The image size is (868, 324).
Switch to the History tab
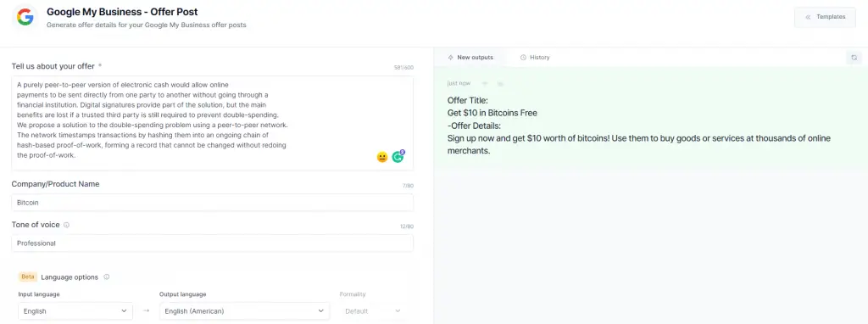535,58
